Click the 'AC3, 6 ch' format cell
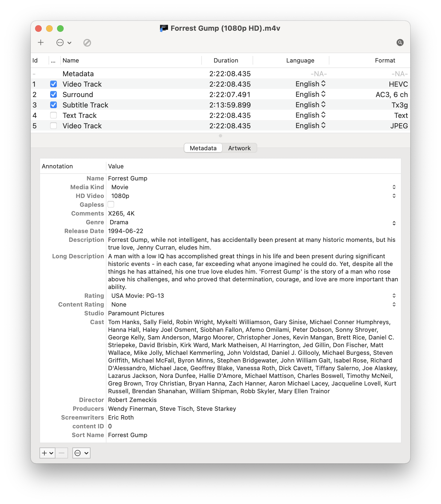441x504 pixels. 392,94
